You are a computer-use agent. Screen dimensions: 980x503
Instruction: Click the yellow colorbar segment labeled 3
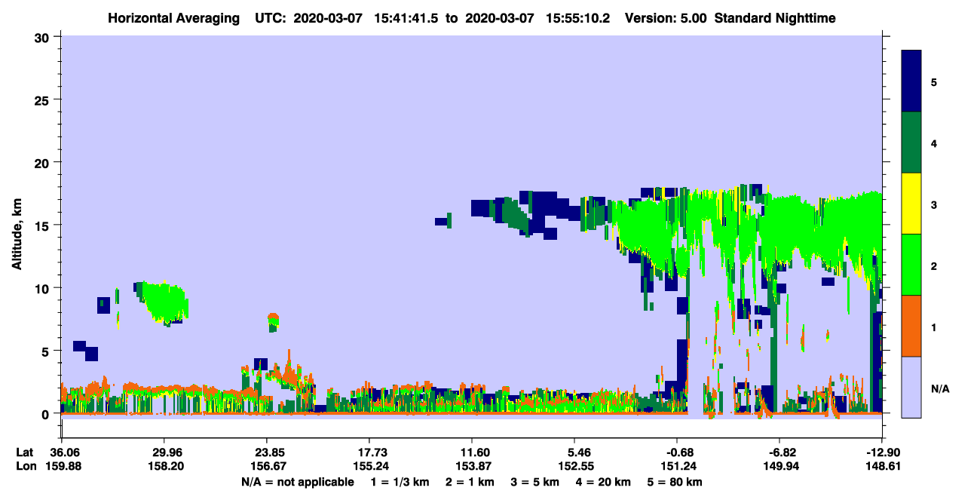click(x=911, y=204)
